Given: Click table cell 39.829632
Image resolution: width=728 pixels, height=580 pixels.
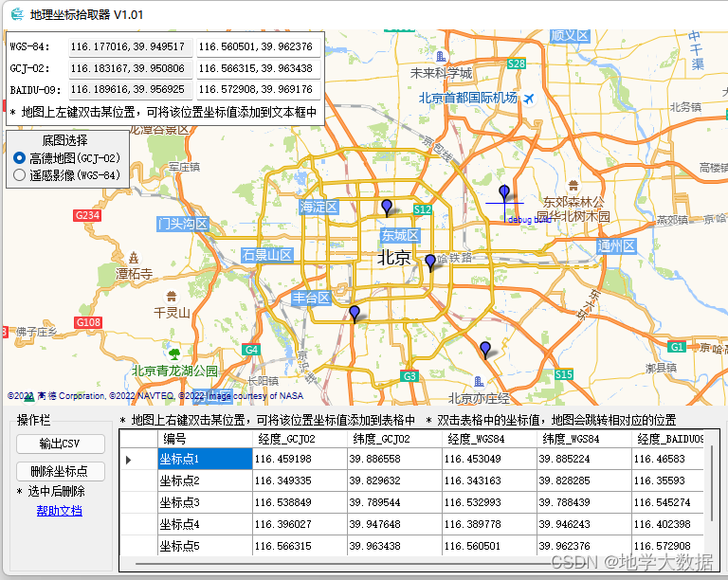Looking at the screenshot, I should point(394,480).
